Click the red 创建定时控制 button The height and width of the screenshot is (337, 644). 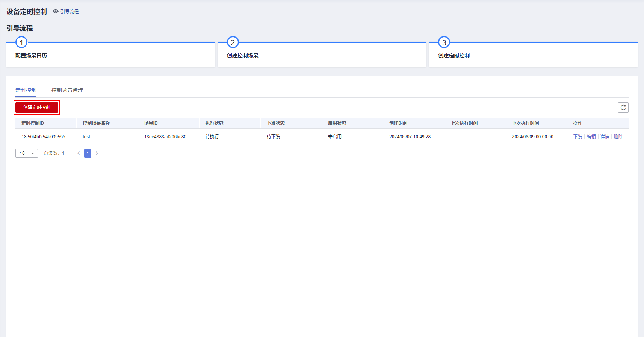pyautogui.click(x=37, y=107)
